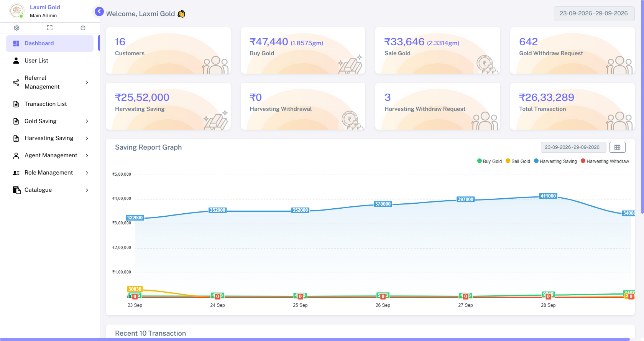
Task: Open the Role Management menu item
Action: 50,173
